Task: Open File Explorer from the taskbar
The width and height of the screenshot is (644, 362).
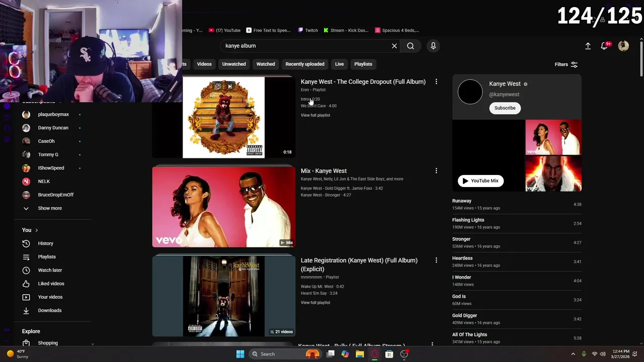Action: [x=360, y=354]
